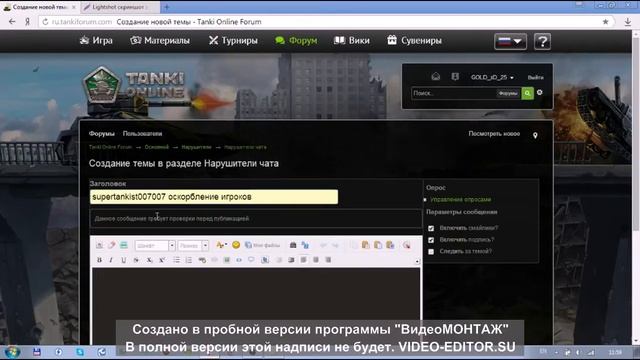Insert a bulleted list
This screenshot has height=360, width=640.
176,260
